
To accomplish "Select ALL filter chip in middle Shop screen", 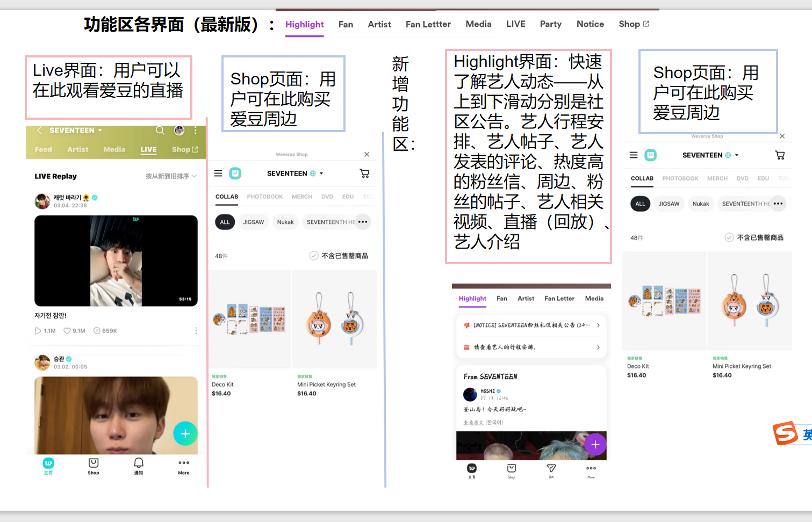I will (225, 222).
